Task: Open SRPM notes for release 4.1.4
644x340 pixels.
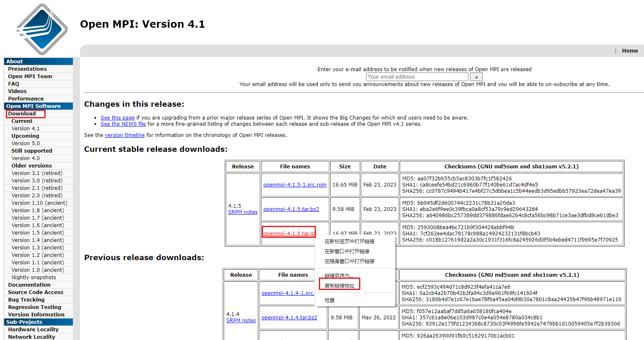Action: pyautogui.click(x=241, y=321)
